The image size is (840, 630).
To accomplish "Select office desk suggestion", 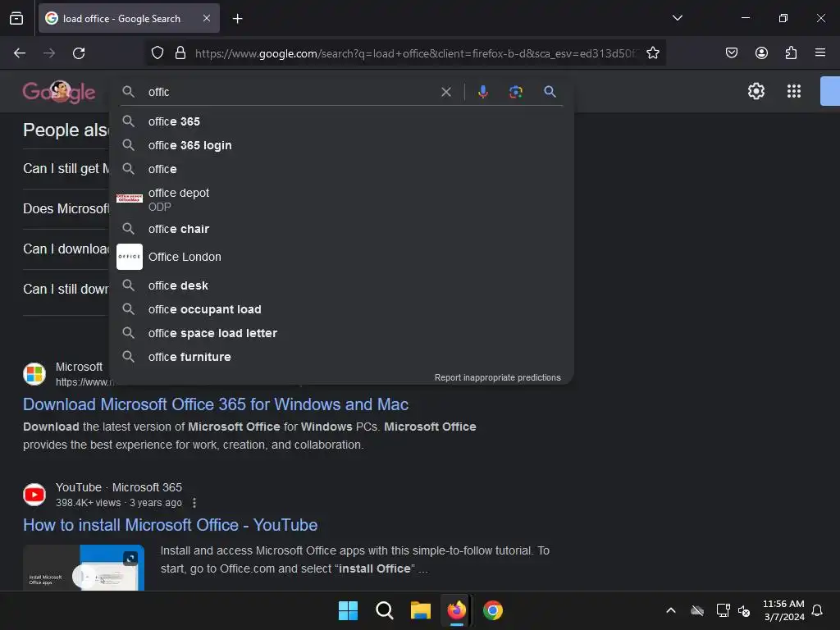I will coord(341,285).
